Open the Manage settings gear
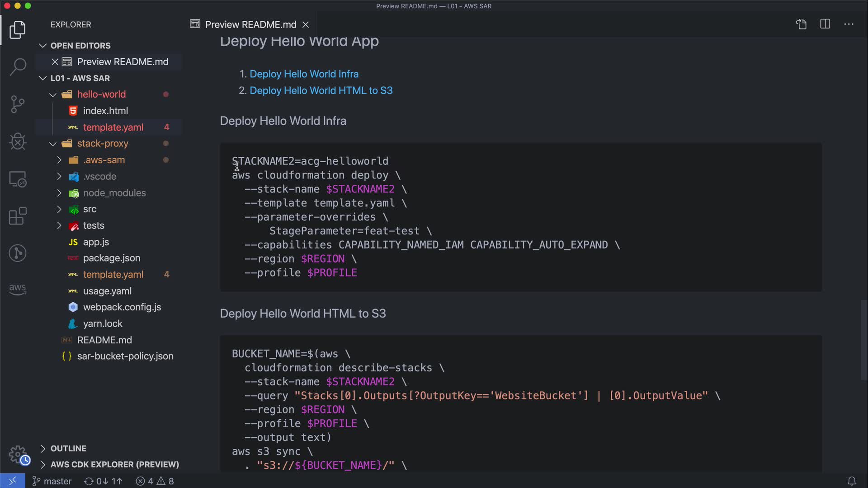Screen dimensions: 868x488 [18, 454]
